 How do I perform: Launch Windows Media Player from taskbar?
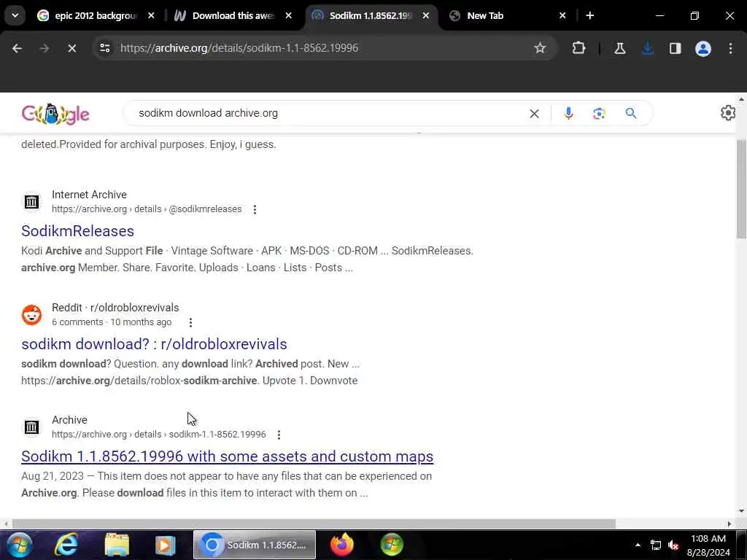click(165, 545)
